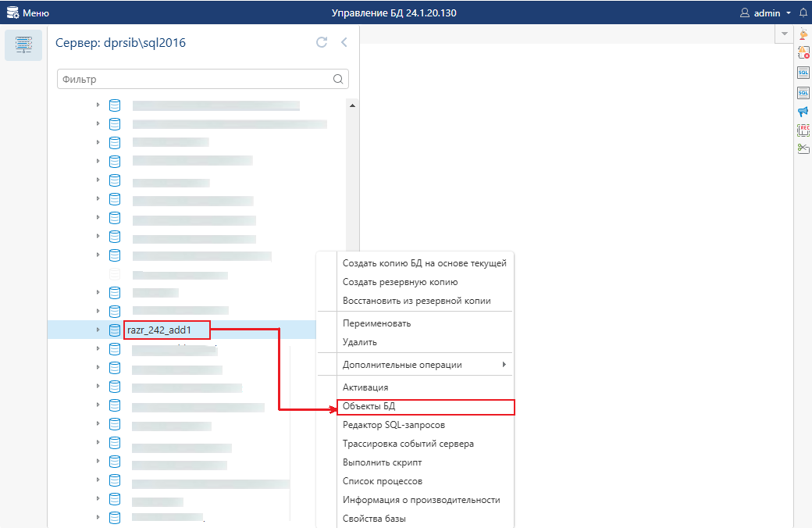Click the database icon of razr_242_add1
The image size is (812, 528).
click(x=115, y=330)
